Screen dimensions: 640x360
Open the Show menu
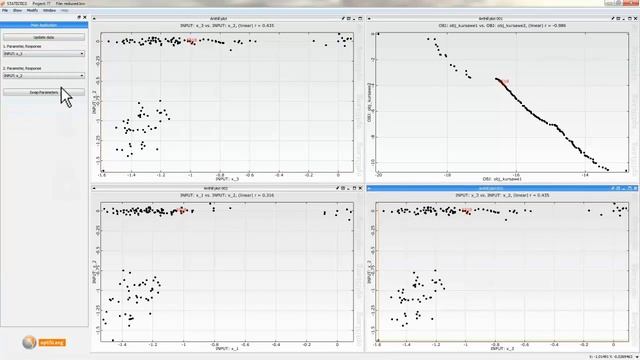pos(17,10)
